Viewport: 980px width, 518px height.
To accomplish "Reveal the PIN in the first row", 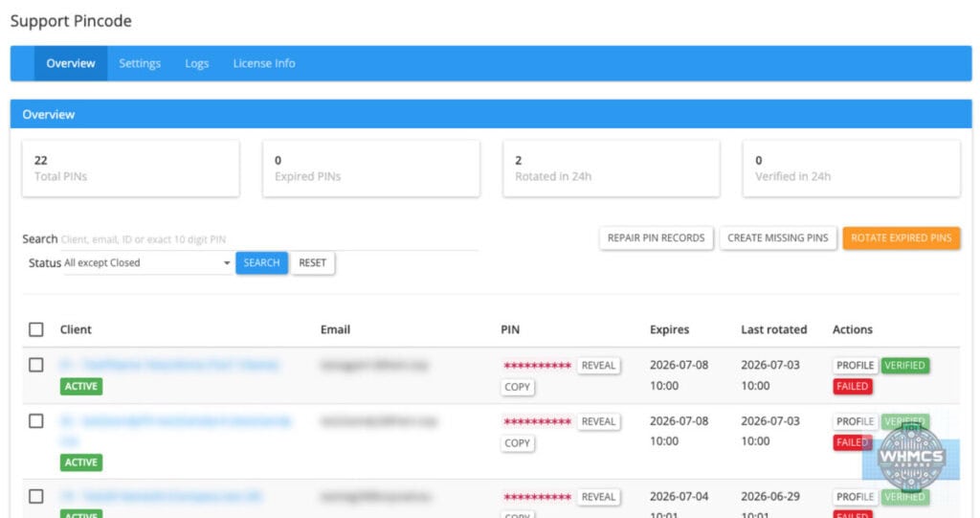I will 599,366.
